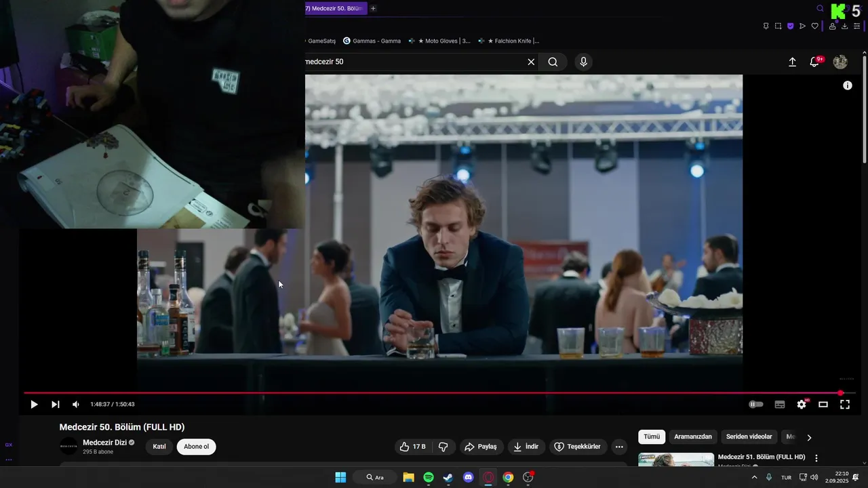This screenshot has height=488, width=868.
Task: Open the Gammas - Gamma bookmark
Action: coord(372,41)
